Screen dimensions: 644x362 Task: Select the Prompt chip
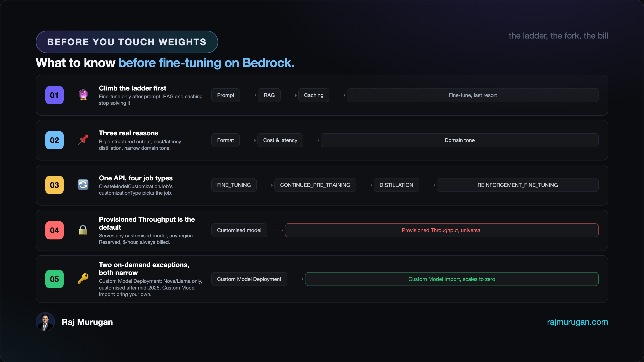tap(226, 95)
